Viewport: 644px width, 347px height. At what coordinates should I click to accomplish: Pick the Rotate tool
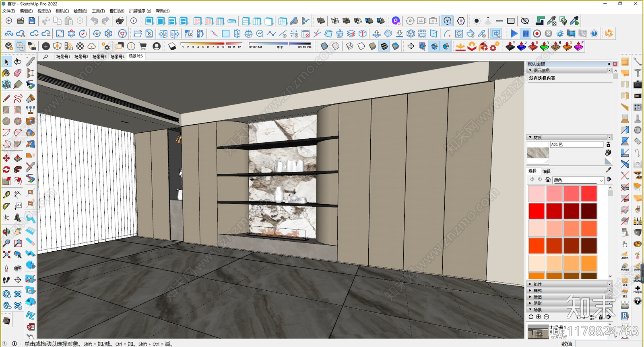[x=6, y=170]
